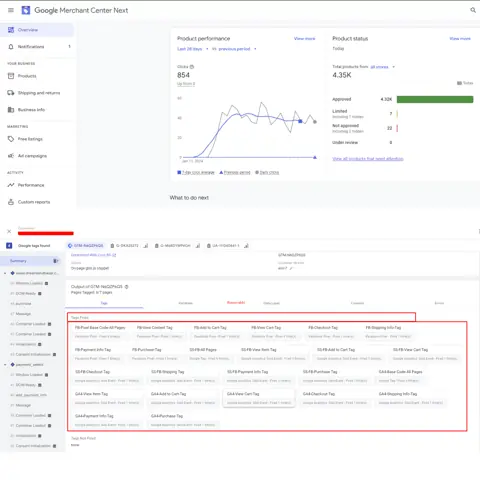Viewport: 480px width, 480px height.
Task: Toggle the 7-day click average legend
Action: tap(196, 172)
